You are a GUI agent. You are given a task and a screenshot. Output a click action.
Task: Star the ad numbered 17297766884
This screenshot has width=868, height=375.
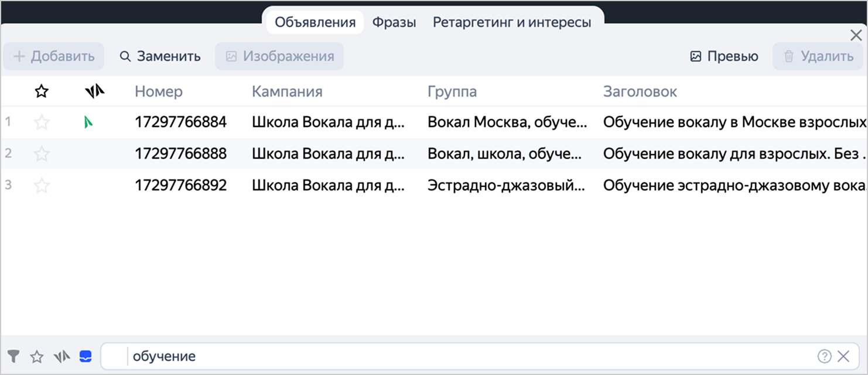(x=42, y=122)
